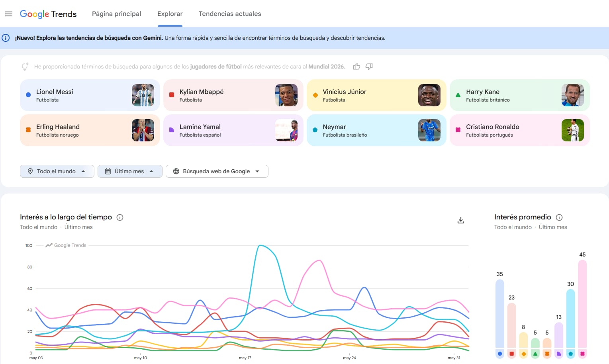609x364 pixels.
Task: Select the Explorar tab
Action: pyautogui.click(x=170, y=14)
